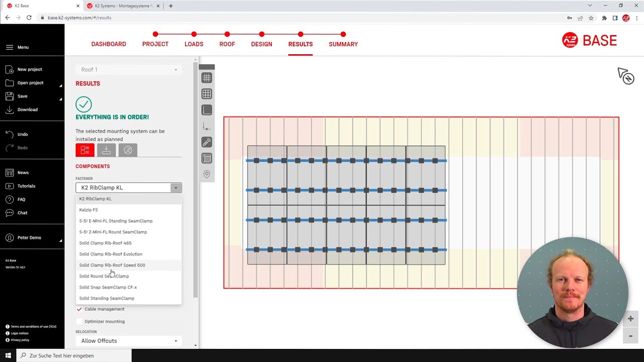
Task: Go to the DESIGN step
Action: click(x=262, y=44)
